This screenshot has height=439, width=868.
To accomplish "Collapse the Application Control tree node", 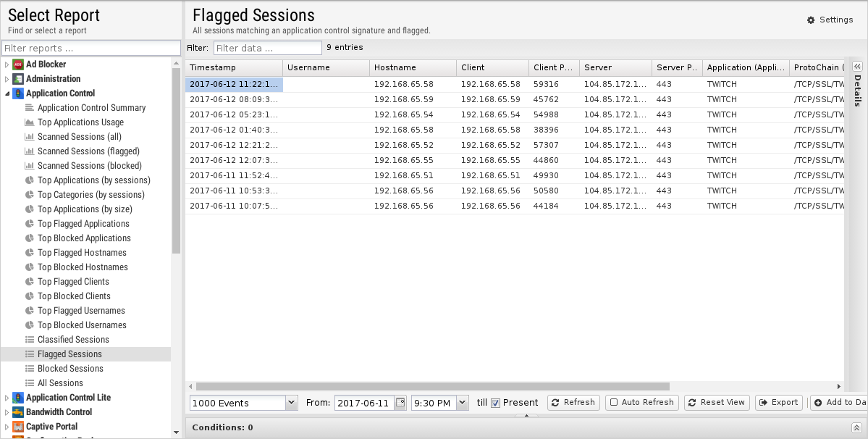I will (x=7, y=93).
